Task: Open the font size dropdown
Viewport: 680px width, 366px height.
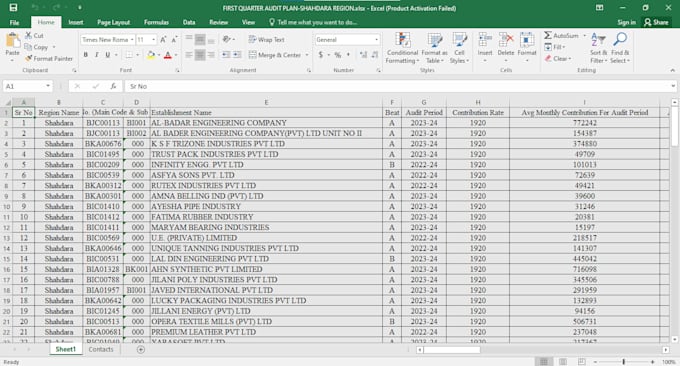Action: (153, 39)
